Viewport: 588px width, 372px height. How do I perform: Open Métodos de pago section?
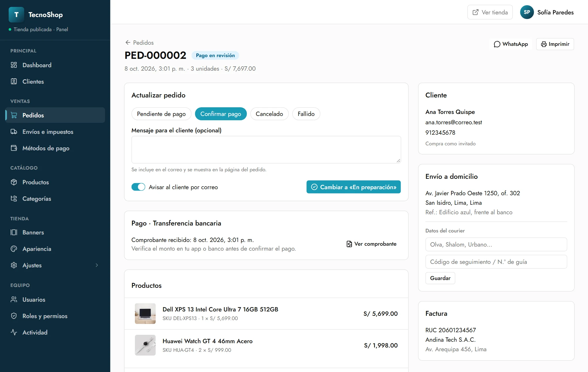click(x=55, y=148)
